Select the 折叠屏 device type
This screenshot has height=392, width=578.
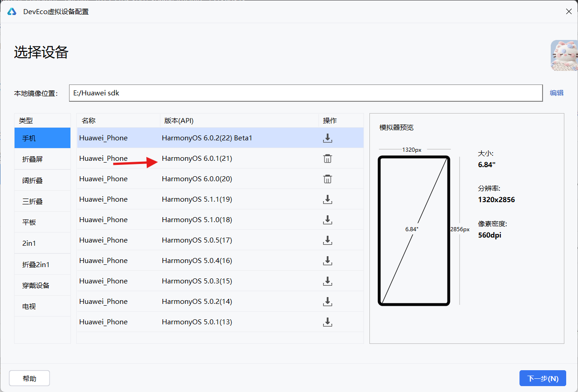[43, 159]
